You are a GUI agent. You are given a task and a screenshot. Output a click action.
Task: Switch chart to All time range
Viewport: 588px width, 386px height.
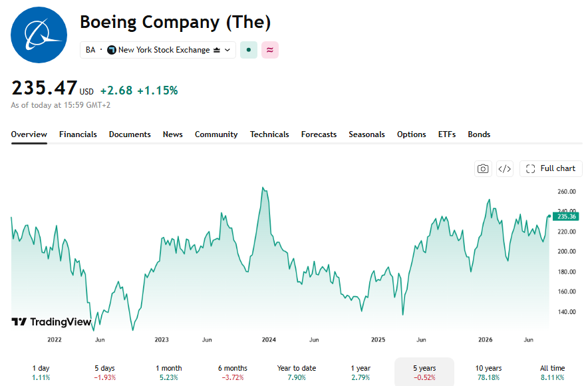point(552,373)
